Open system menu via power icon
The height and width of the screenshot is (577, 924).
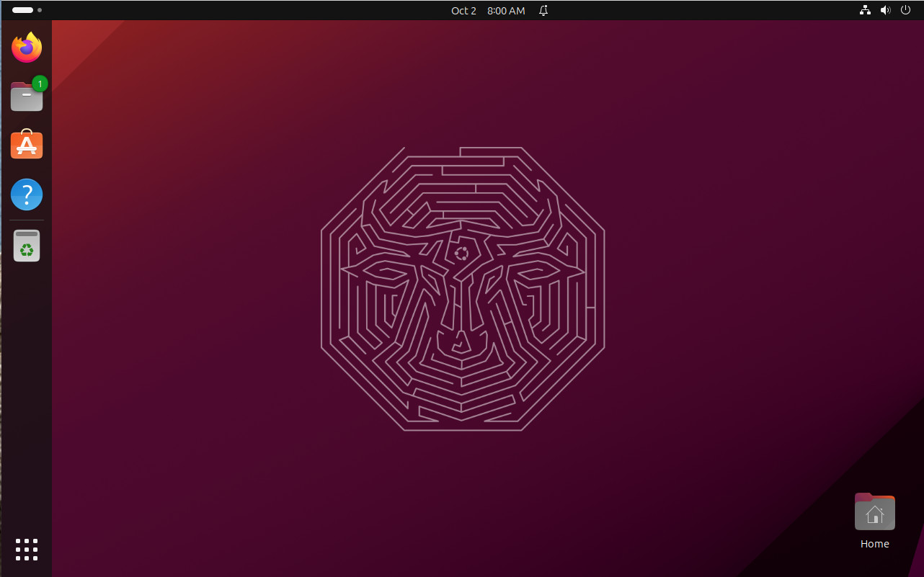[x=906, y=11]
